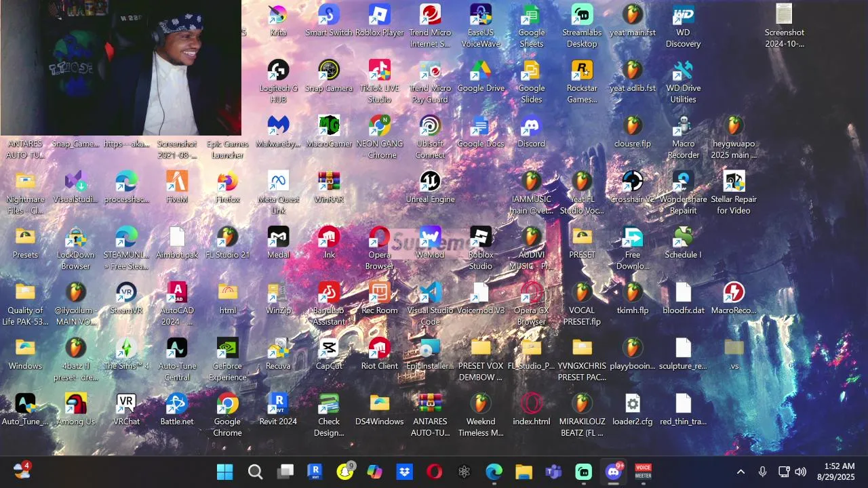The image size is (868, 488).
Task: Open DS4Windows folder on the desktop
Action: (x=379, y=409)
